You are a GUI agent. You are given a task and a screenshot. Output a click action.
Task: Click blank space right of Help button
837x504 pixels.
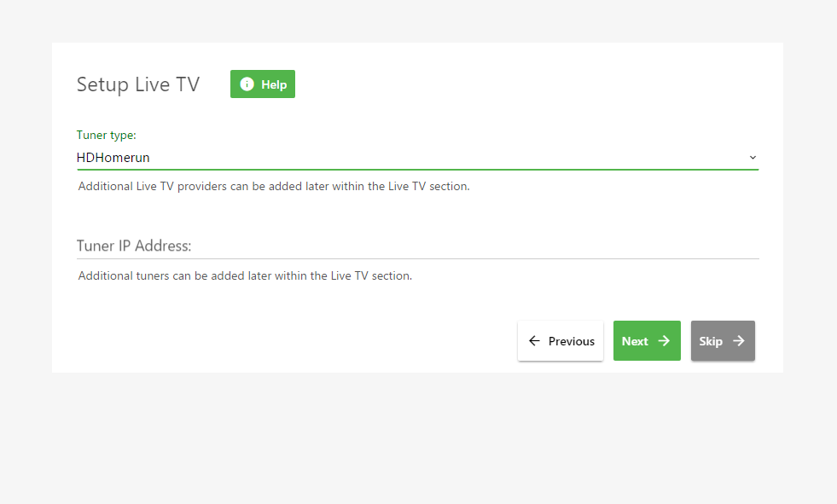512,84
